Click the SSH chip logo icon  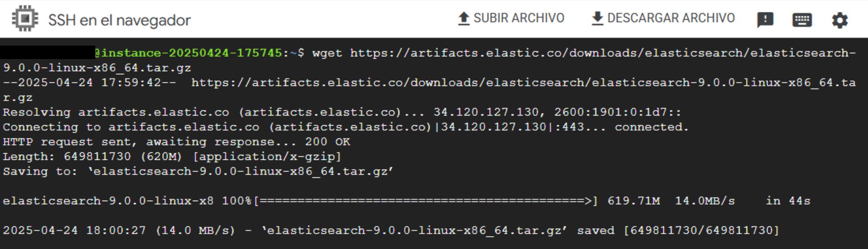[25, 19]
